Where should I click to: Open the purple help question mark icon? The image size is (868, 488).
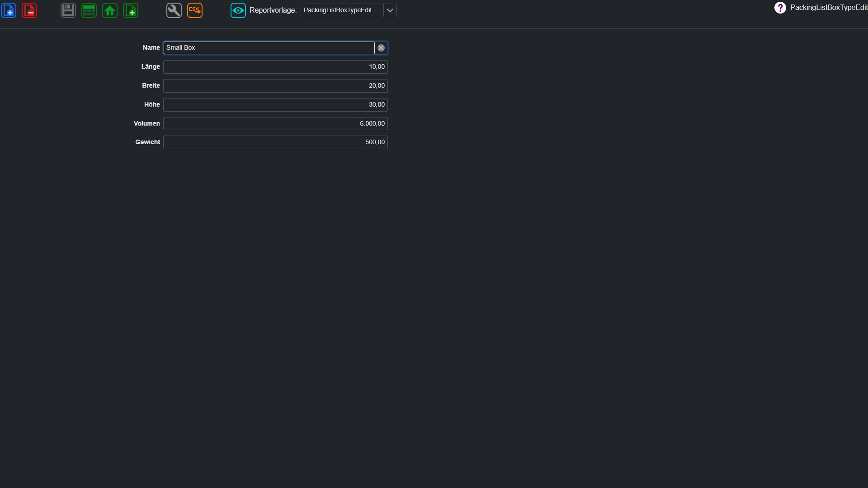[x=780, y=8]
